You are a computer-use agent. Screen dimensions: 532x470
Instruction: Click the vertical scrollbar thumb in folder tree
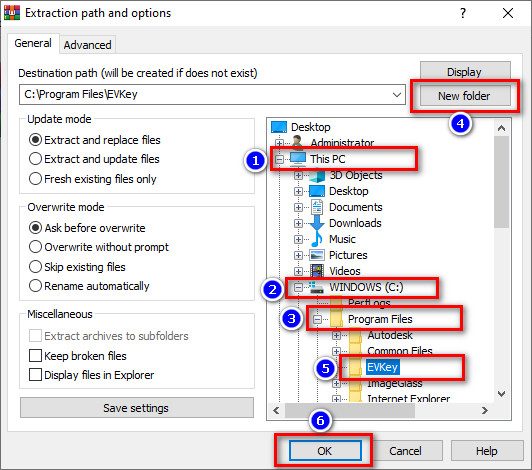(501, 182)
